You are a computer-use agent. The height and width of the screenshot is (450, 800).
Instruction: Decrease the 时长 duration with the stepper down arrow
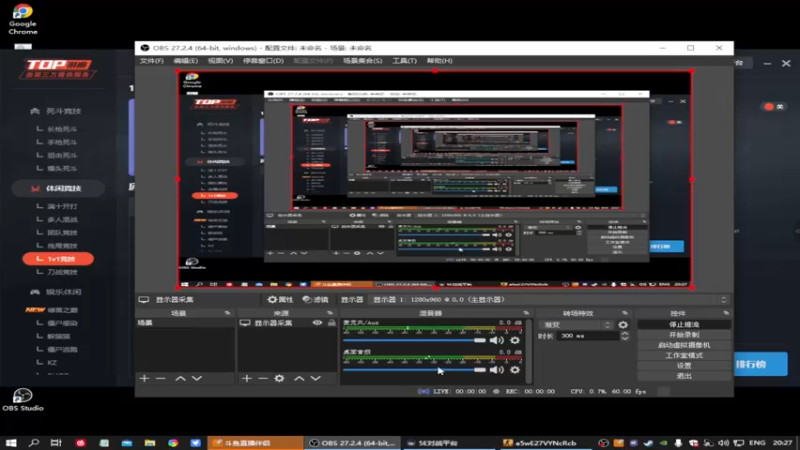624,338
